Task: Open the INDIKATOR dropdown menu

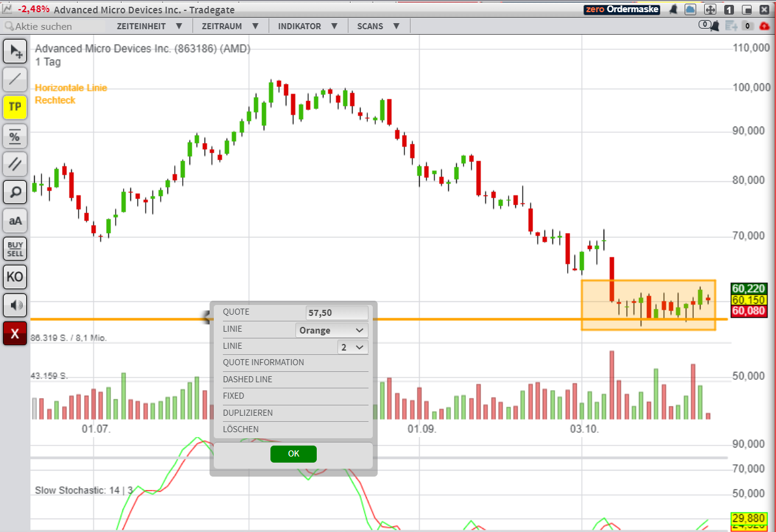Action: coord(308,26)
